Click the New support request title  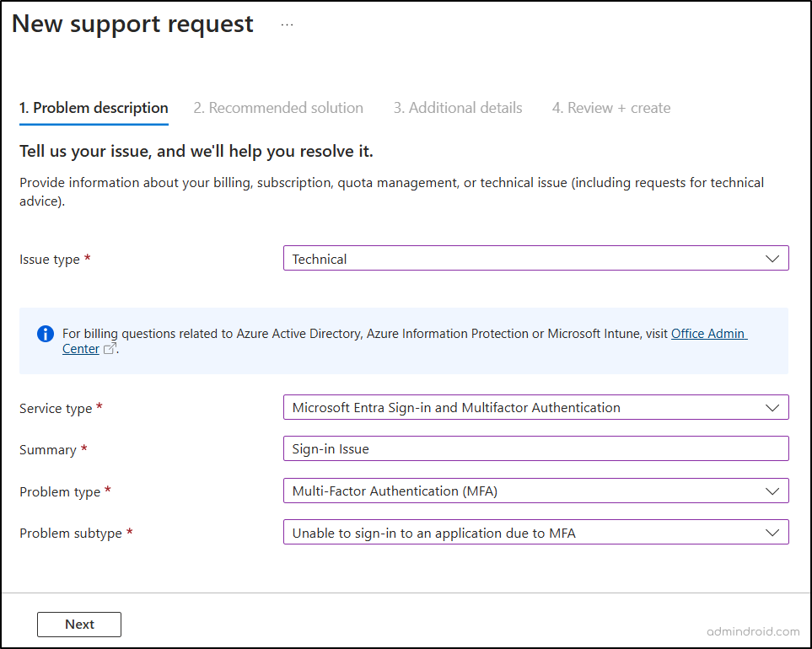[132, 24]
